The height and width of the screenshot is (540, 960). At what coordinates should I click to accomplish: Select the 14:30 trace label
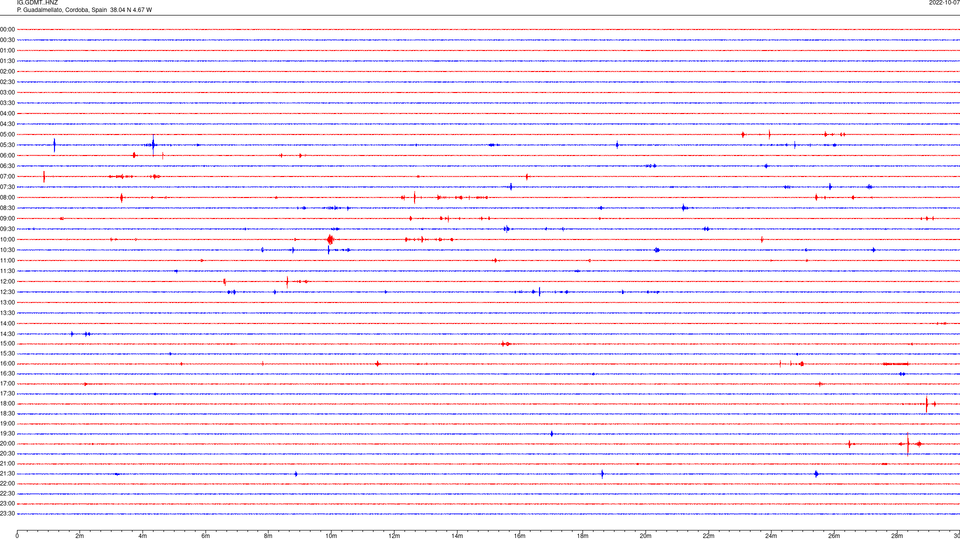click(7, 334)
